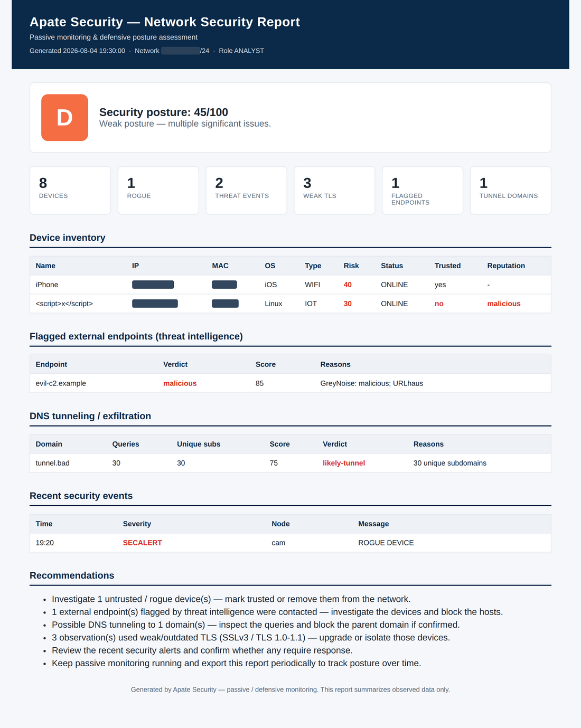This screenshot has height=728, width=581.
Task: Click the 'Flagged external endpoints' section heading
Action: coord(136,336)
